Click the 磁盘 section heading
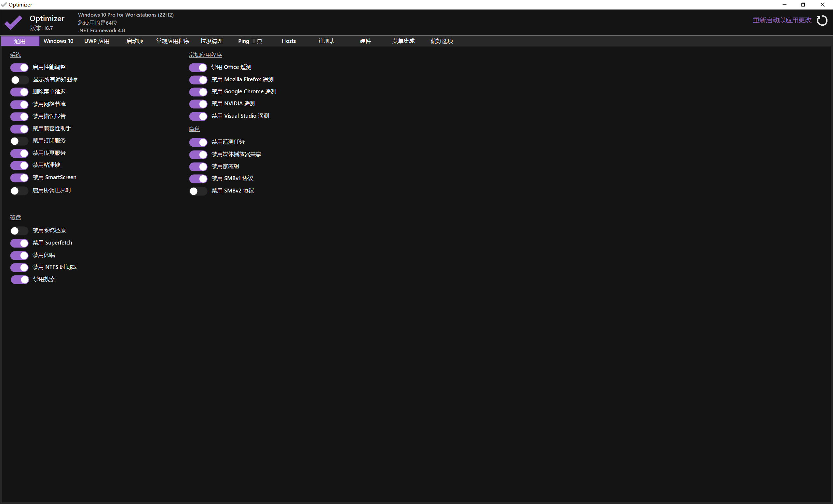 tap(16, 218)
